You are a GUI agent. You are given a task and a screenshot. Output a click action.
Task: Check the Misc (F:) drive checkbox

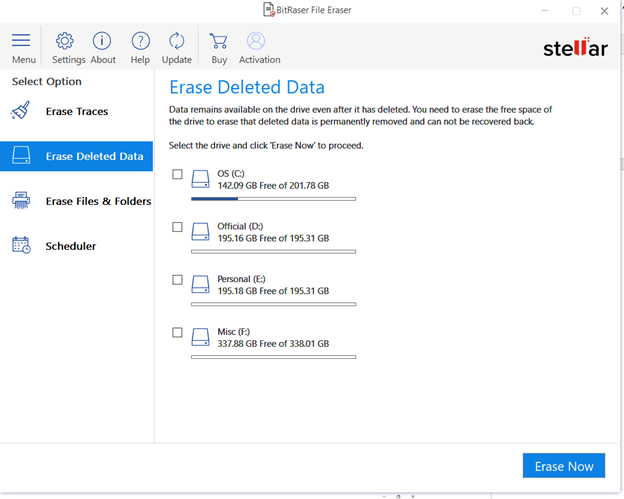click(177, 332)
